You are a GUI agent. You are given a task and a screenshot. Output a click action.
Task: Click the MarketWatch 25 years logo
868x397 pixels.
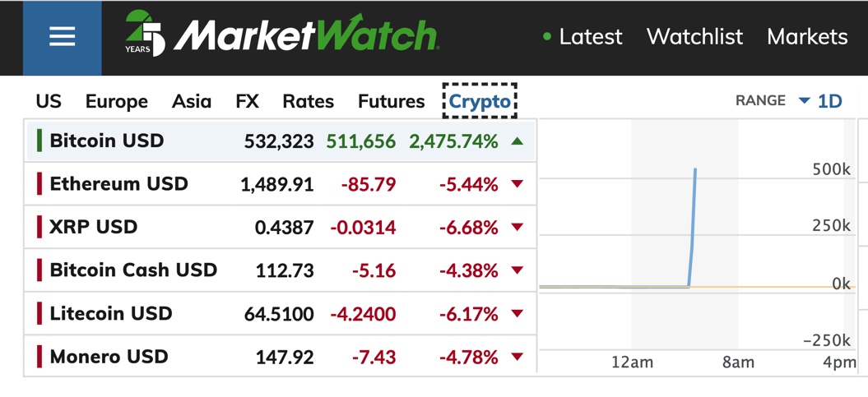282,35
